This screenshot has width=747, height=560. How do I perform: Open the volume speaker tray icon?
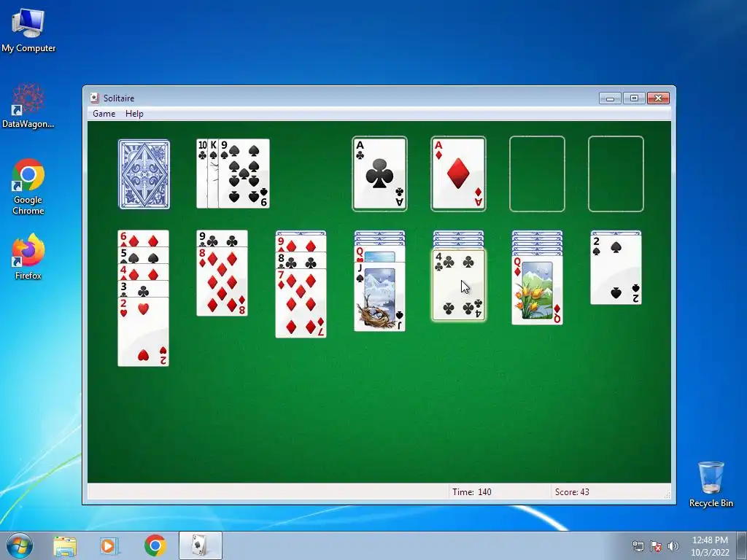click(x=673, y=546)
